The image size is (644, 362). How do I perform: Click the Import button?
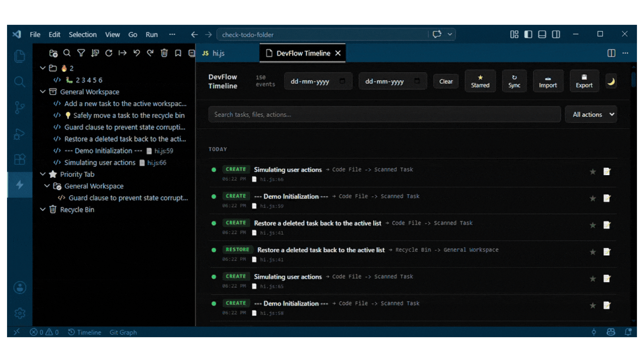click(548, 81)
